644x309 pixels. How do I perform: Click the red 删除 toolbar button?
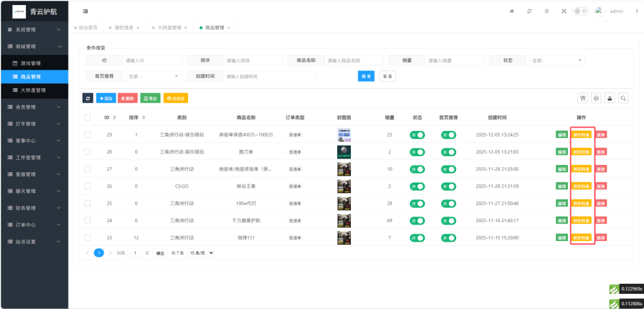tap(127, 98)
